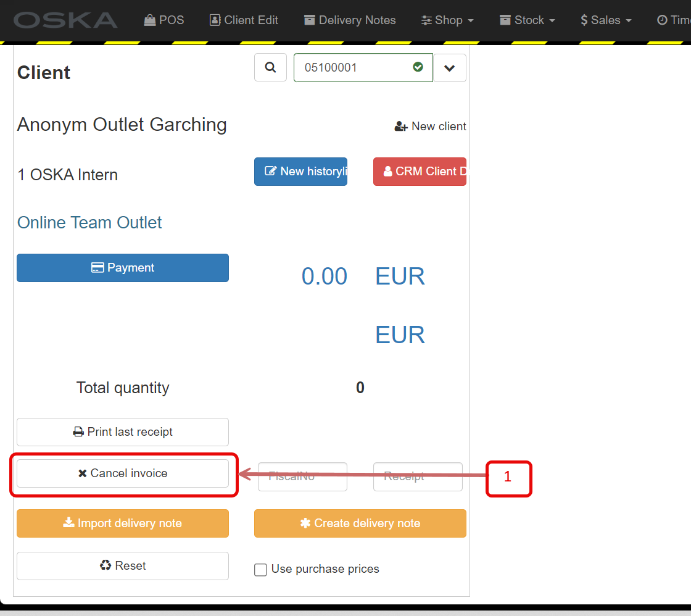Click Create delivery note button
The width and height of the screenshot is (691, 616).
pyautogui.click(x=360, y=523)
